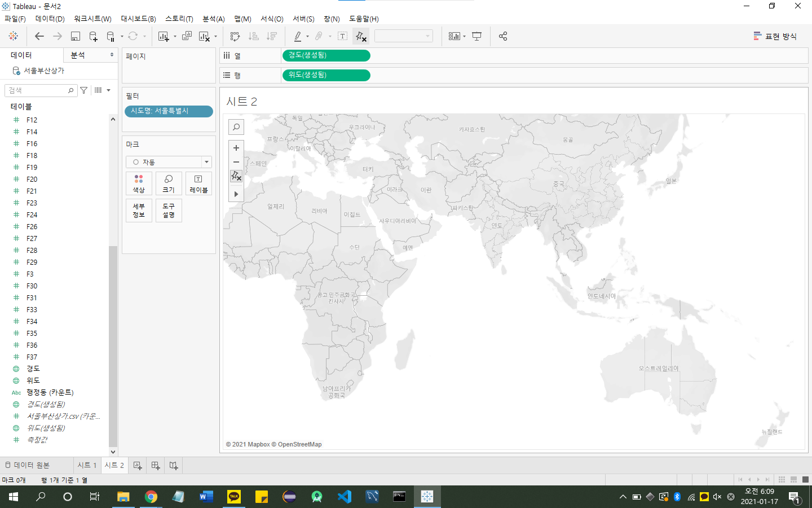Screen dimensions: 812x508
Task: Add new story tab icon
Action: (x=174, y=466)
